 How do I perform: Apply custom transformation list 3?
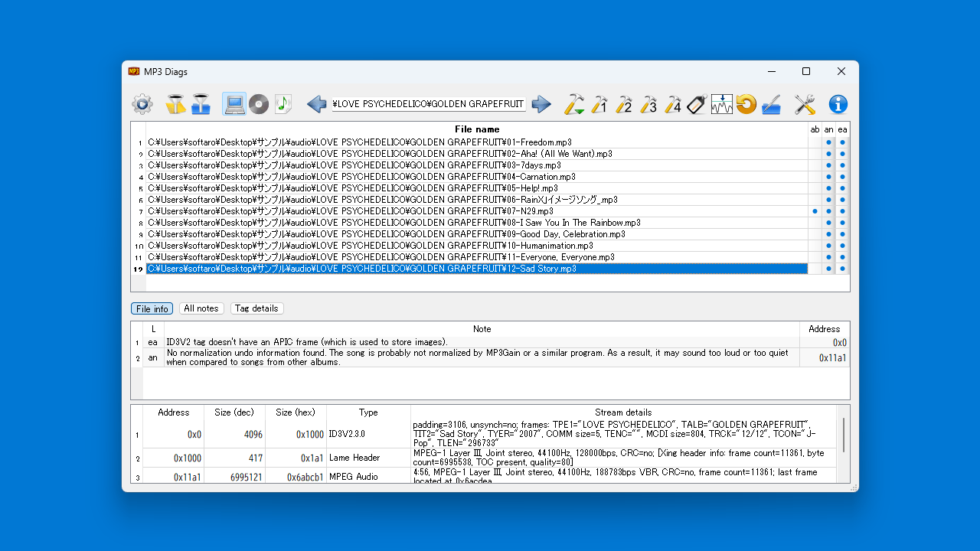pos(648,104)
